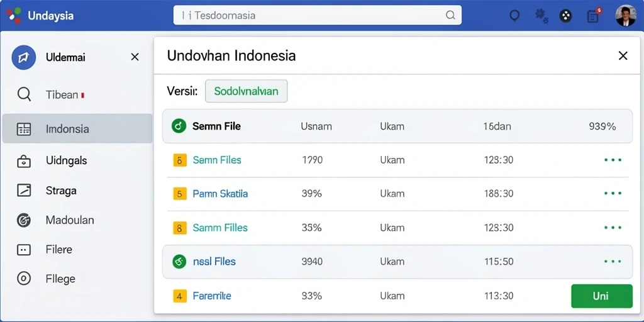644x322 pixels.
Task: Click the Undaysia logo icon
Action: coord(14,16)
